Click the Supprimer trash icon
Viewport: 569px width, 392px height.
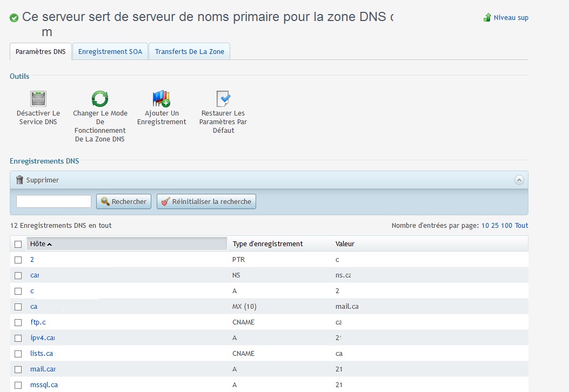(20, 180)
